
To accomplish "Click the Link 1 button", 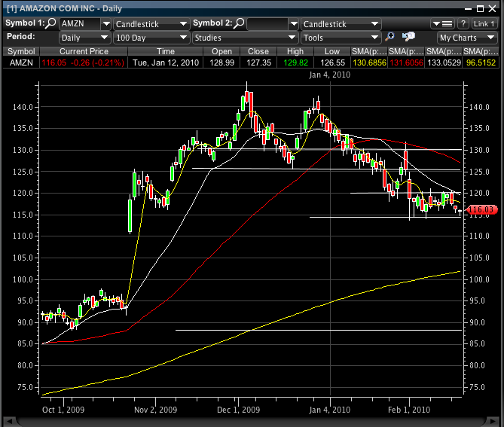I will [x=484, y=24].
